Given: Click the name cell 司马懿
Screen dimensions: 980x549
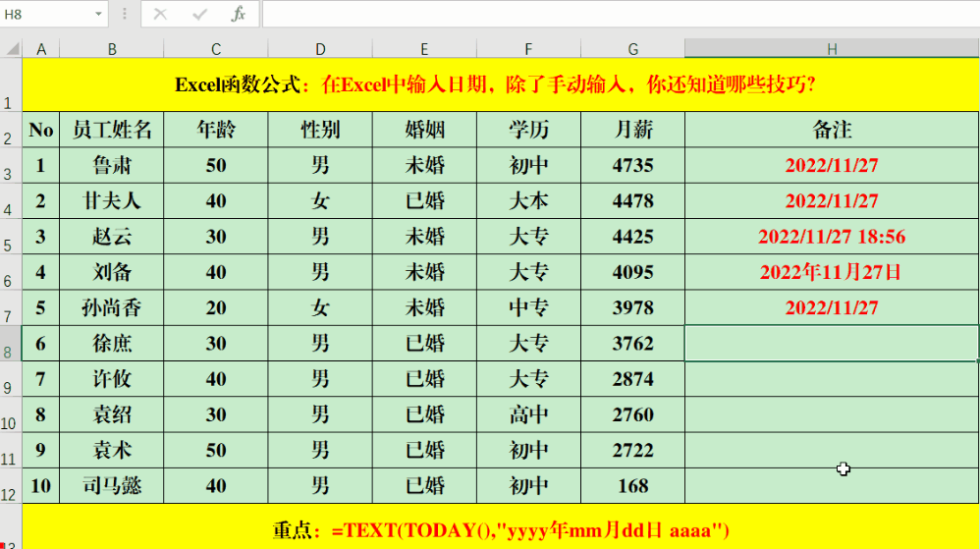Looking at the screenshot, I should pos(112,486).
